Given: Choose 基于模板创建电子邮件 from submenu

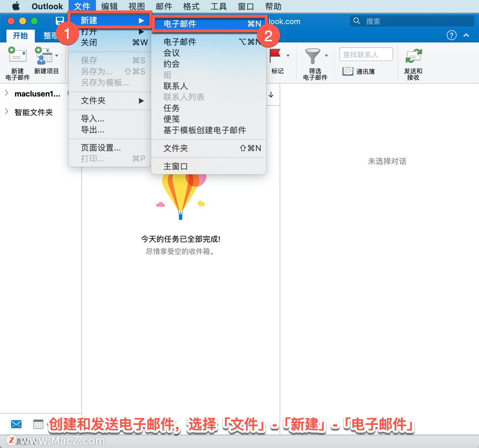Looking at the screenshot, I should pos(209,130).
